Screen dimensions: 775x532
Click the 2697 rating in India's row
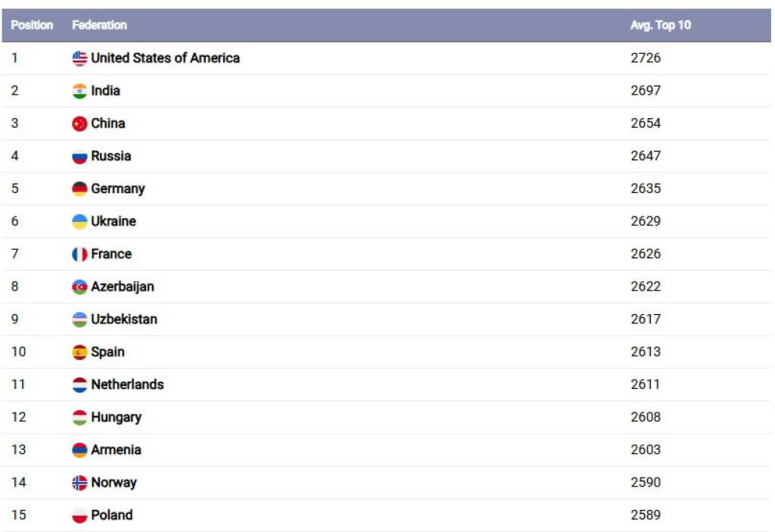tap(645, 91)
